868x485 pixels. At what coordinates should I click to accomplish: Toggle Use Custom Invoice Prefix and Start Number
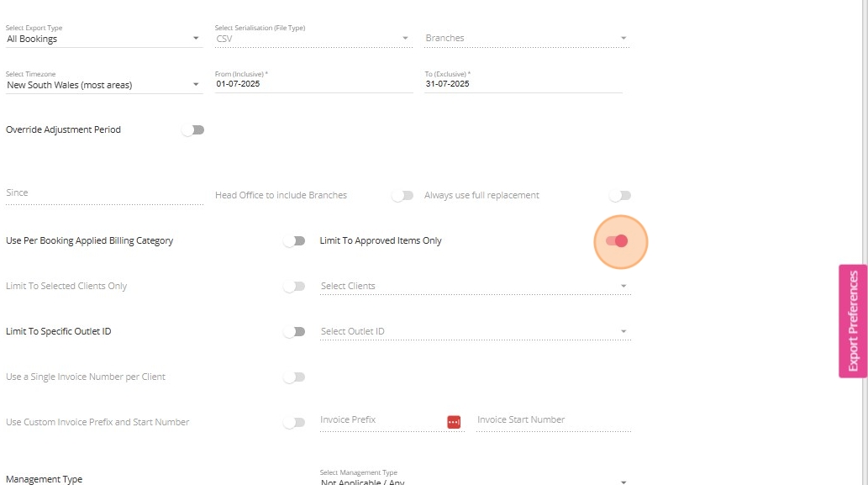click(x=294, y=423)
